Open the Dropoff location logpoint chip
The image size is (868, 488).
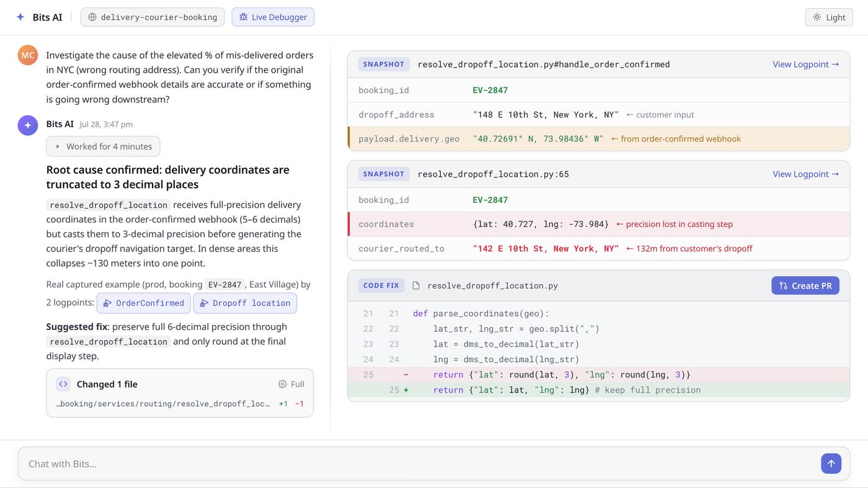point(245,303)
